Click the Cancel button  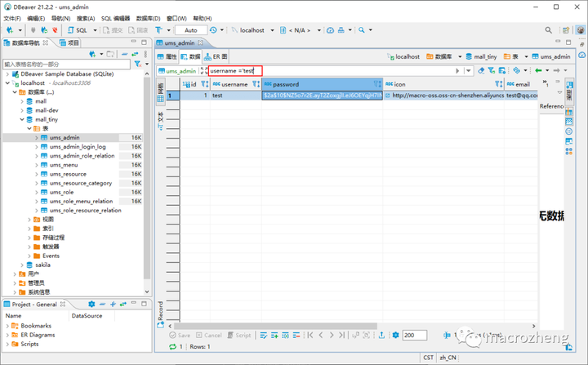(209, 335)
